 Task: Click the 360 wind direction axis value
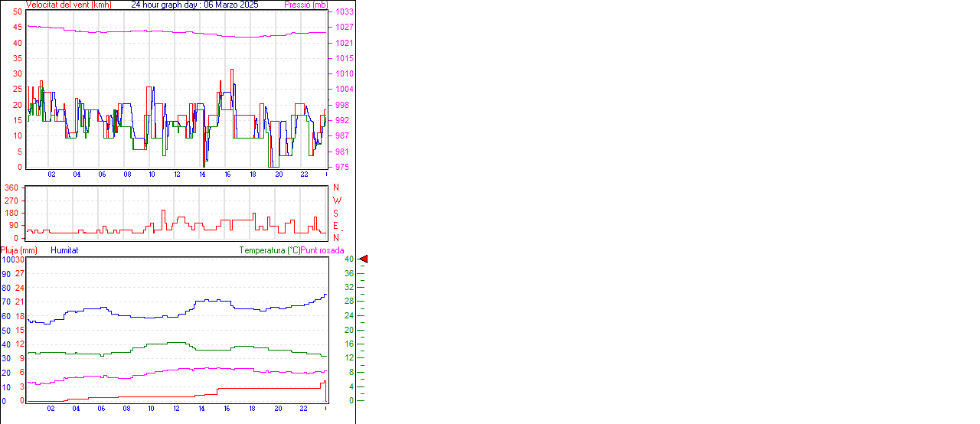(x=11, y=188)
